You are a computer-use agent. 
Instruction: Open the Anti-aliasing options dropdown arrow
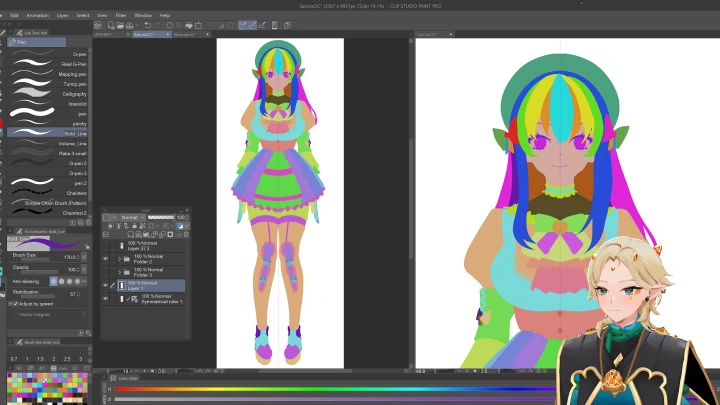[x=84, y=281]
